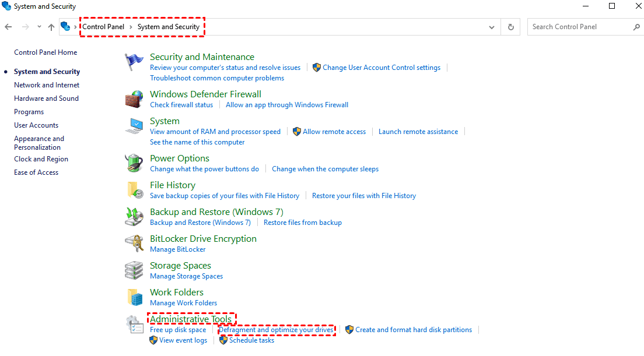Click the Backup and Restore icon

[x=134, y=217]
